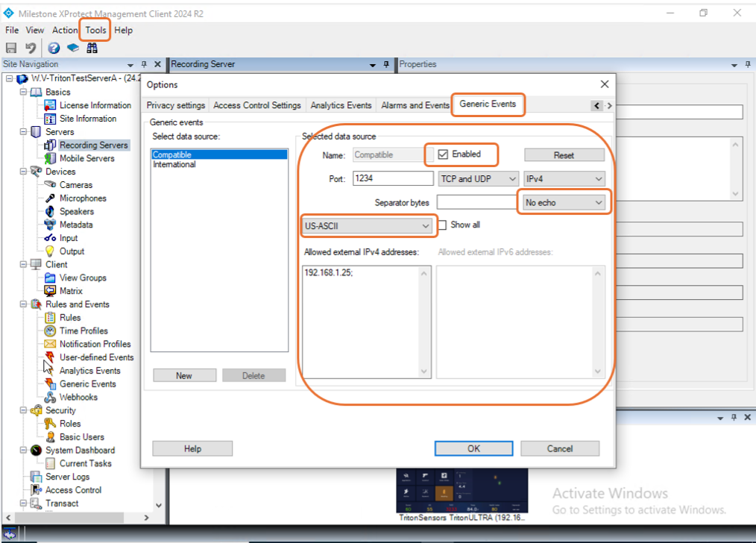756x543 pixels.
Task: Click the OK button
Action: (473, 448)
